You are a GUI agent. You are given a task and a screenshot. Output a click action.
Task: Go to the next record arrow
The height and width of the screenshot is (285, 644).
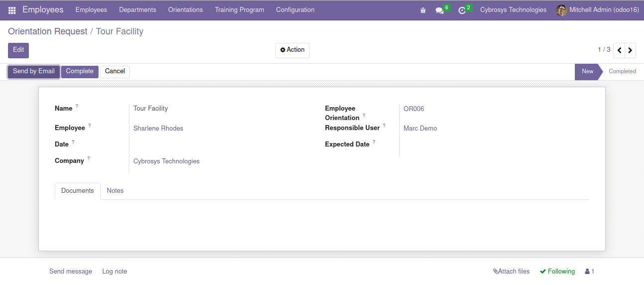(x=631, y=50)
